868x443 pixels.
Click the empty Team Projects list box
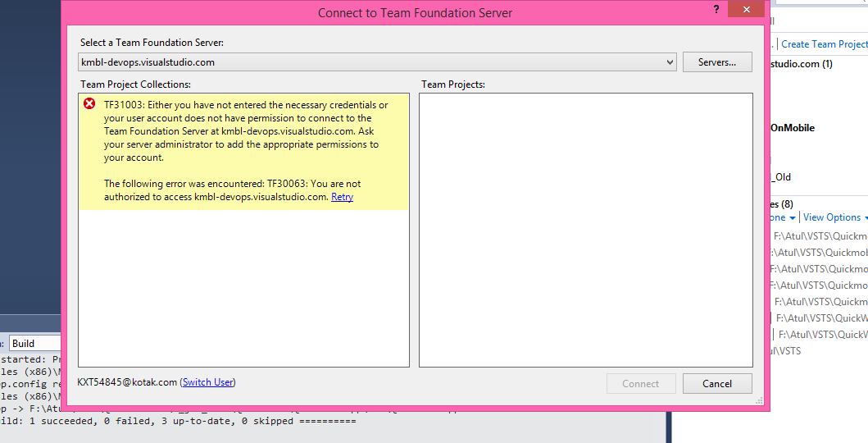(x=586, y=230)
